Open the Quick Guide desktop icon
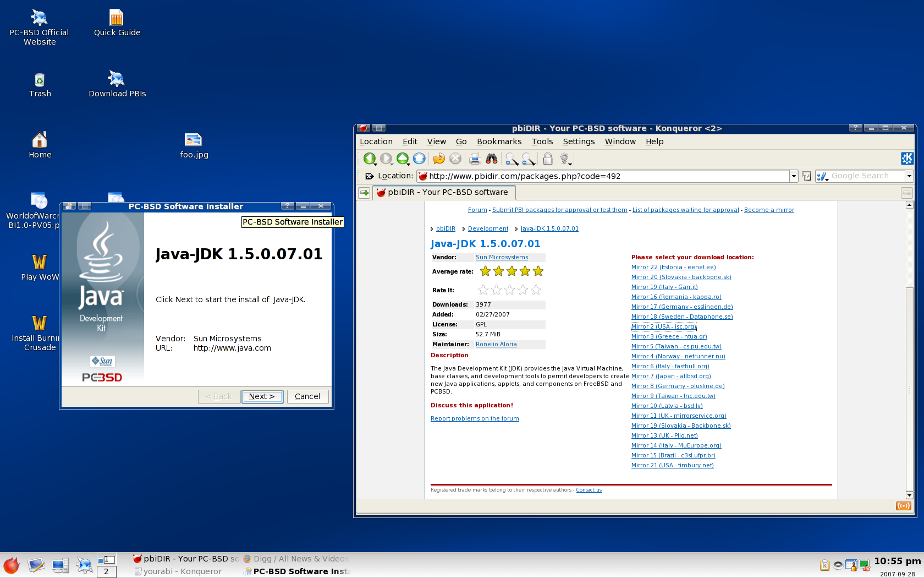 click(x=117, y=23)
